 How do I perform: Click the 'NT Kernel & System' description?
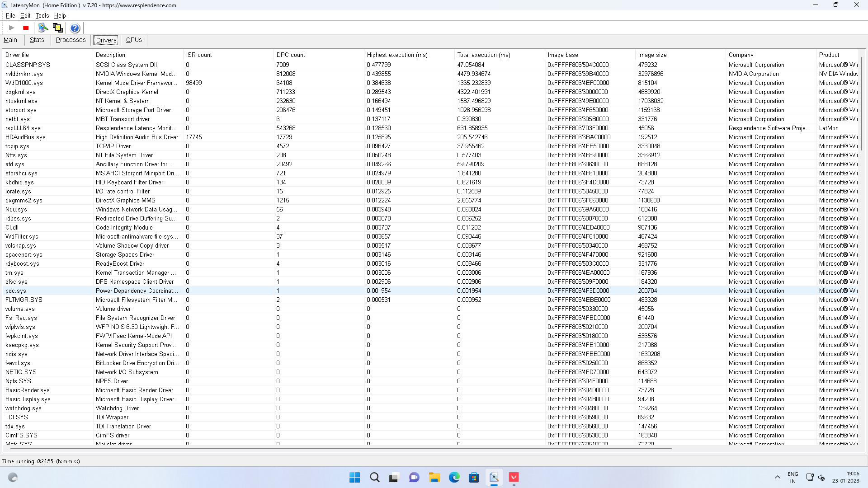click(123, 101)
